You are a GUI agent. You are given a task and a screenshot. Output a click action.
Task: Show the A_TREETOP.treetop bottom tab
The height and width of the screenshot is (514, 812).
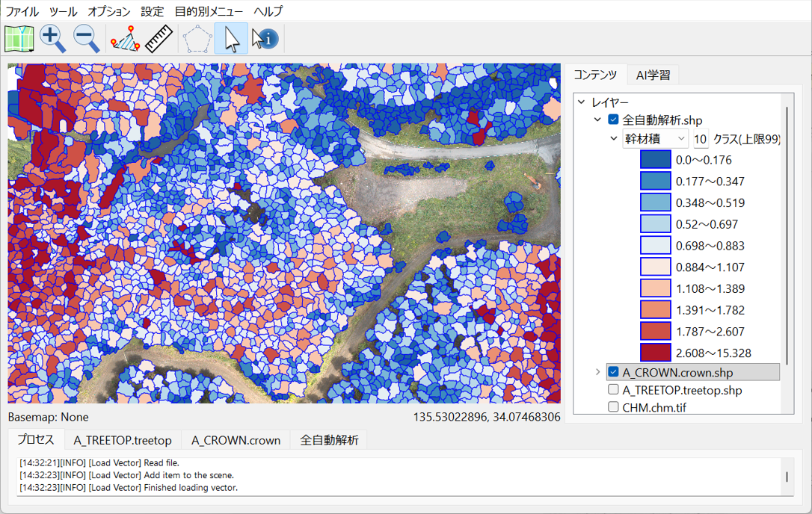(x=123, y=440)
